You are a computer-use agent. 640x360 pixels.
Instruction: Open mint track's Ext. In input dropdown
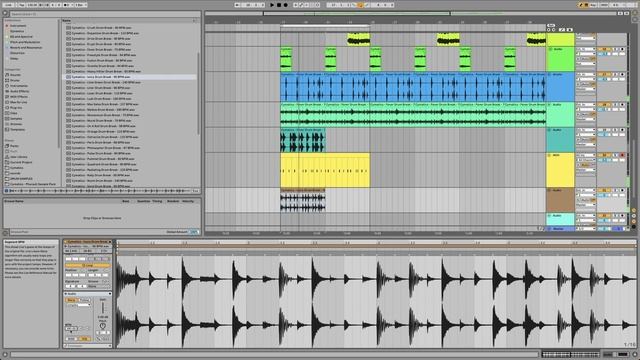click(x=586, y=105)
